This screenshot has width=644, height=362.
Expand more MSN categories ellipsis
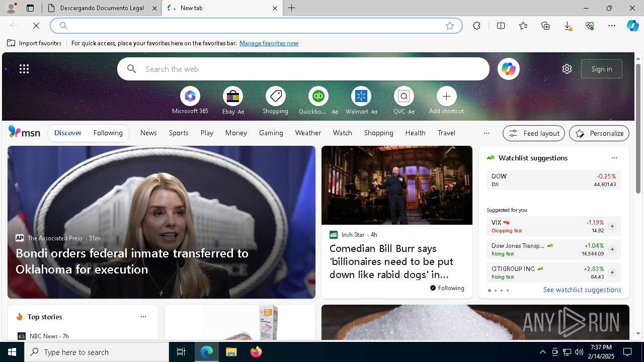coord(486,133)
